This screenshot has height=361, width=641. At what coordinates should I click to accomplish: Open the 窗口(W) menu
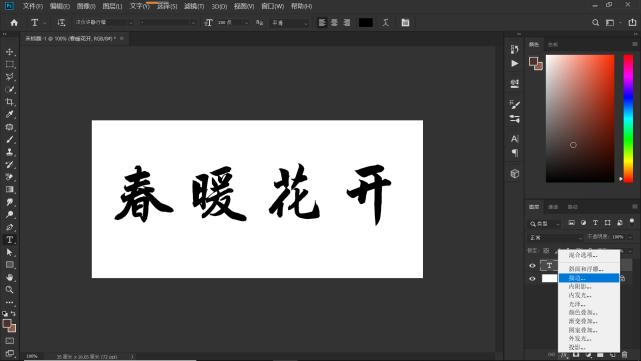[272, 6]
